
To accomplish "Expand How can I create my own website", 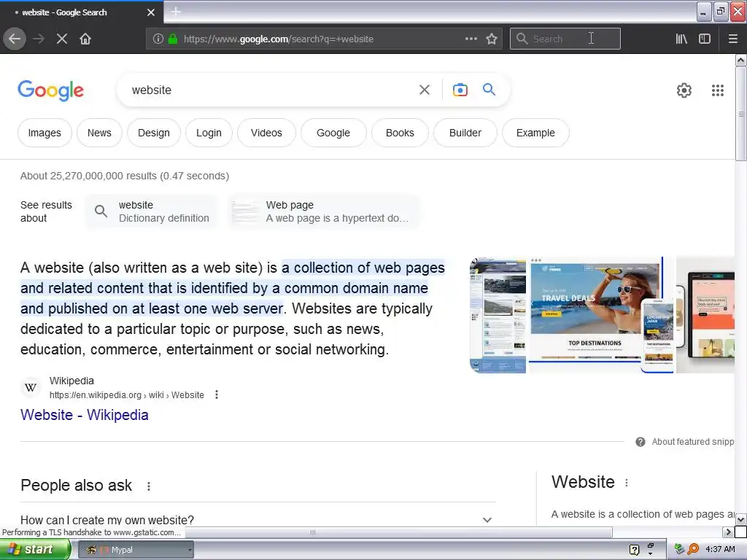I will tap(258, 519).
